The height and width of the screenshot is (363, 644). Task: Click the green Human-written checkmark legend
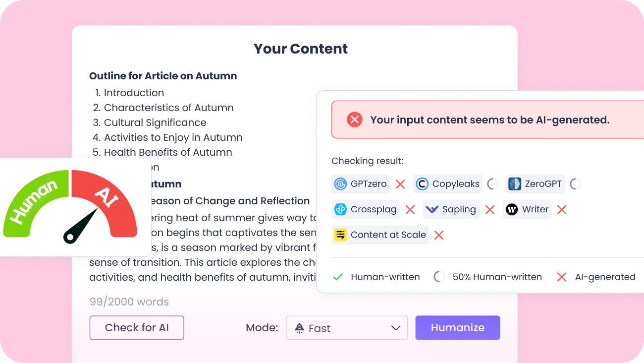coord(338,277)
